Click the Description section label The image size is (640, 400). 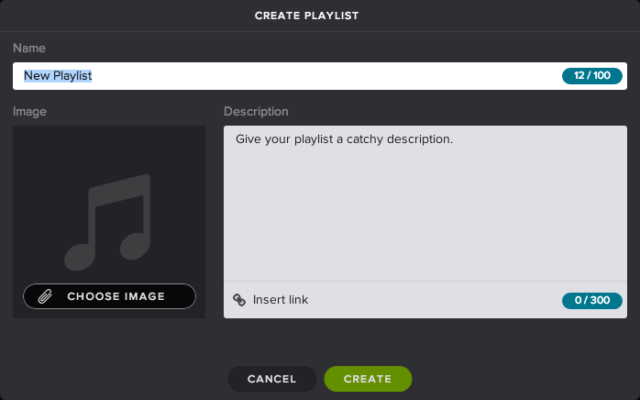point(256,111)
